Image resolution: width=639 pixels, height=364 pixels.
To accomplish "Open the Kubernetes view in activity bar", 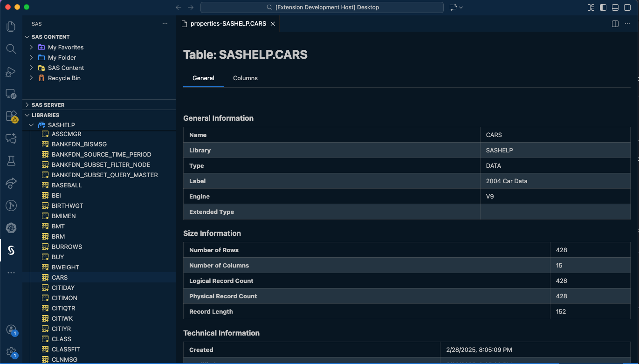I will pyautogui.click(x=11, y=228).
